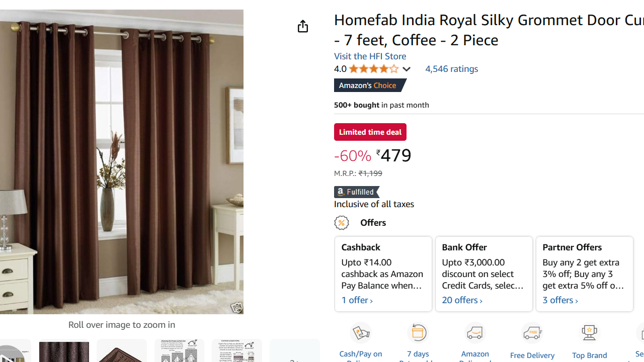644x362 pixels.
Task: Select the curtain size guide diagram thumbnail
Action: (179, 351)
